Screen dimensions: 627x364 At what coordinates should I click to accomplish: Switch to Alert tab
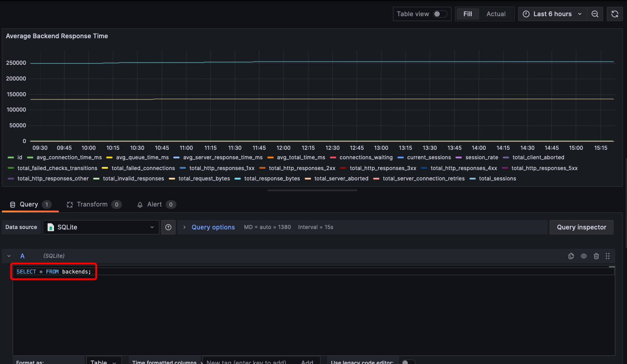pos(156,204)
